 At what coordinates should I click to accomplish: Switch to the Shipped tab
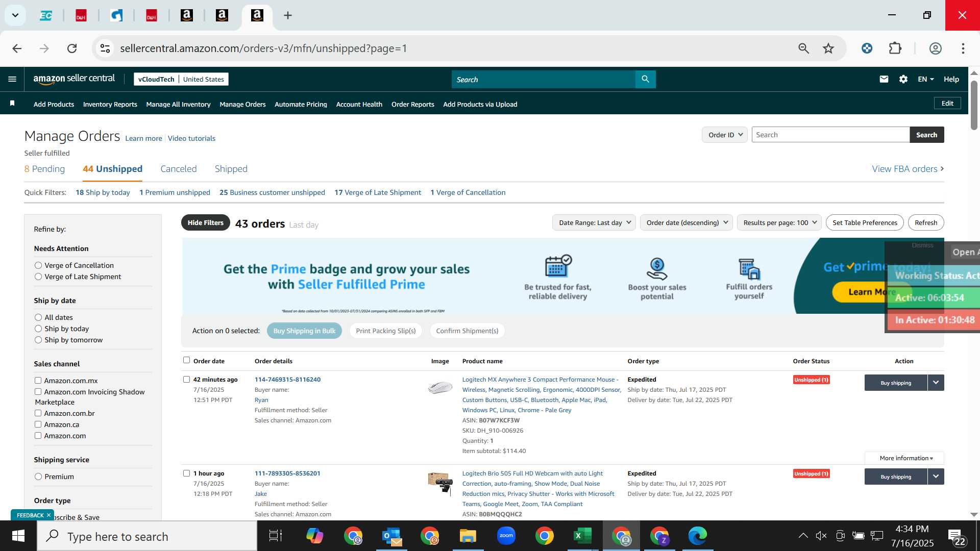click(x=231, y=169)
